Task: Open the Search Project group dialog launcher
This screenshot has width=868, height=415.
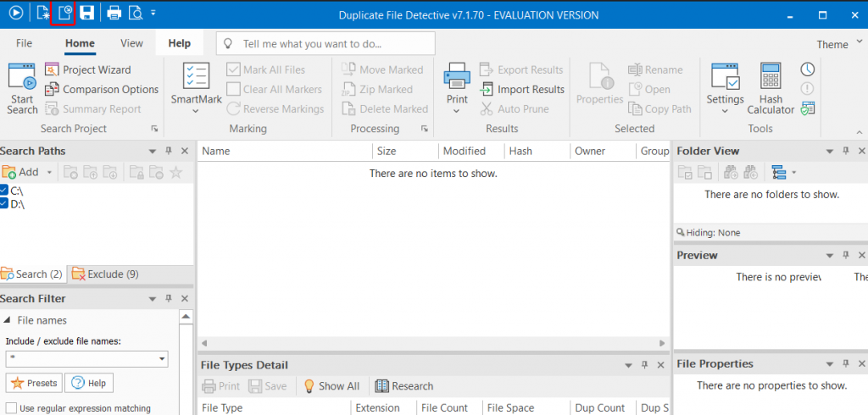Action: coord(154,129)
